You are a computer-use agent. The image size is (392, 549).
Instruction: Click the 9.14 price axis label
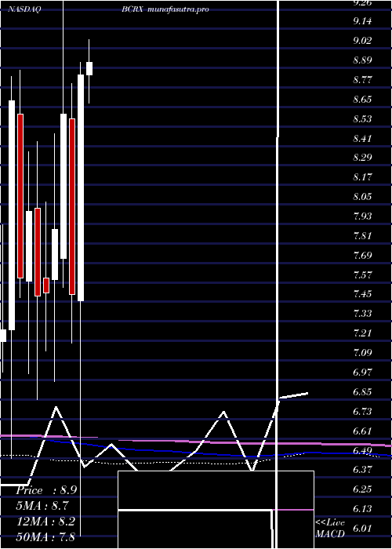362,21
